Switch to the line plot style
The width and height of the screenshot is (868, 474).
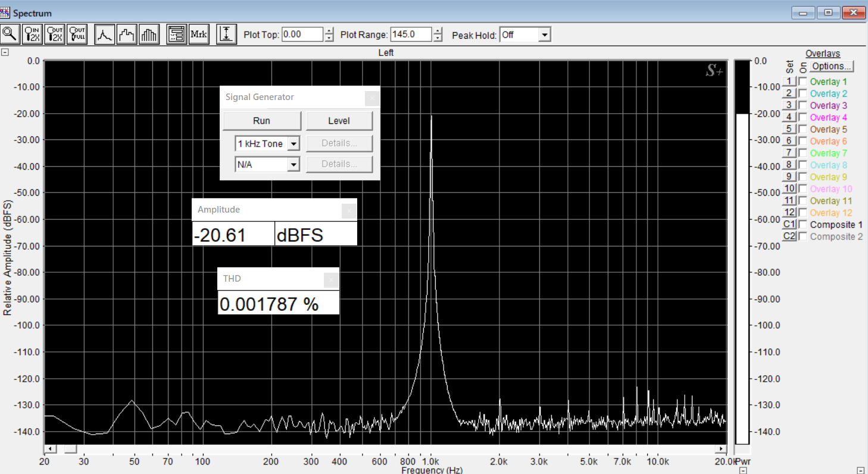105,35
